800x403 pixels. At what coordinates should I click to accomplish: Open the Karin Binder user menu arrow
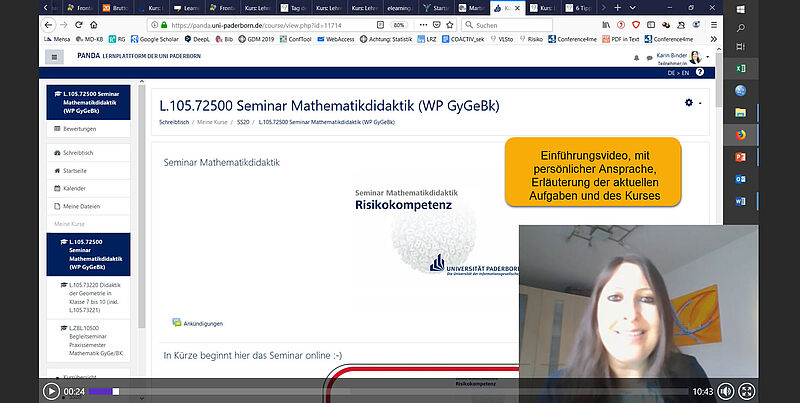(x=708, y=57)
